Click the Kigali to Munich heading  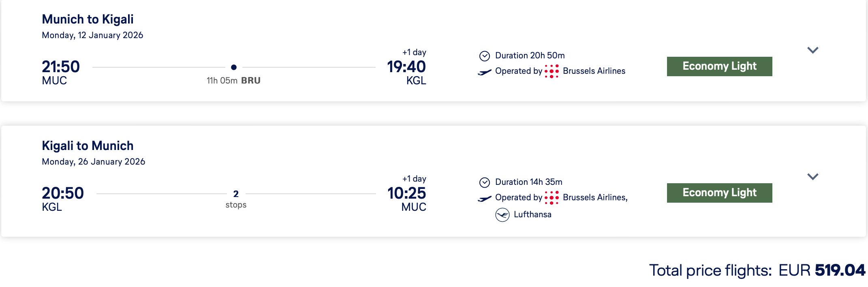(x=88, y=146)
